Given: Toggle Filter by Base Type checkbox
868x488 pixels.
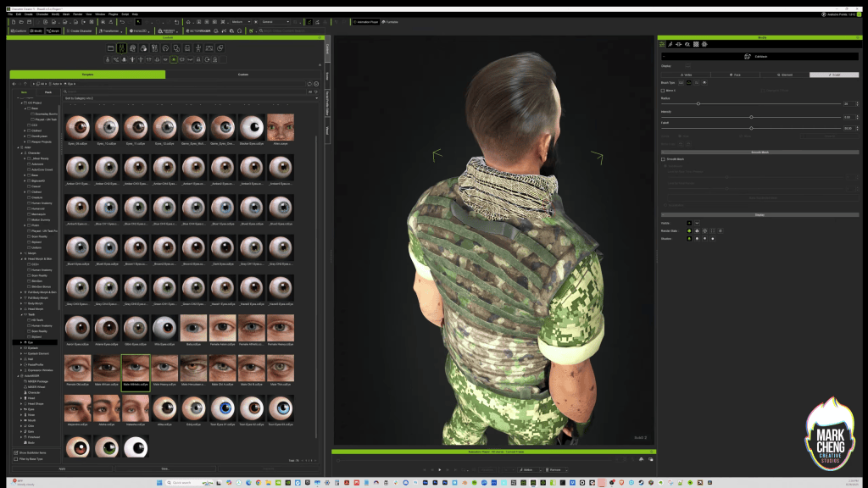Looking at the screenshot, I should click(x=15, y=458).
